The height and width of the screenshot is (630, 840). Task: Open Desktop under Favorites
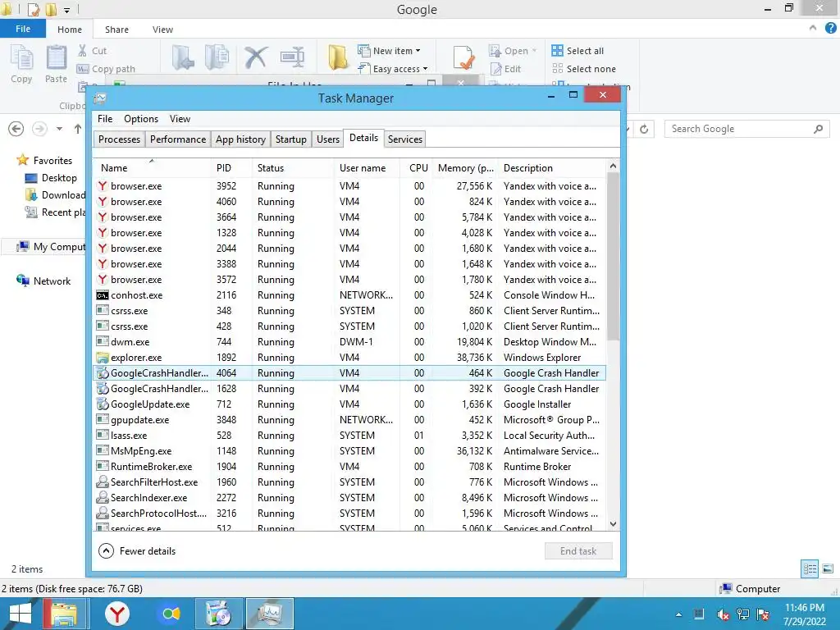[x=51, y=178]
